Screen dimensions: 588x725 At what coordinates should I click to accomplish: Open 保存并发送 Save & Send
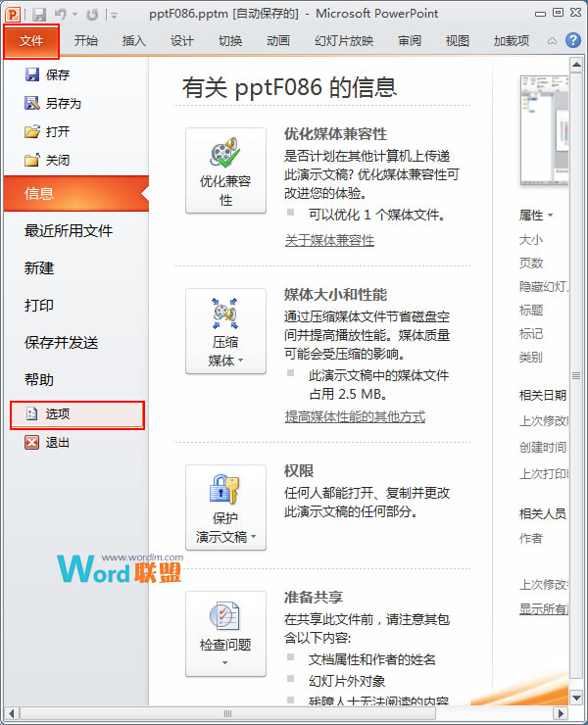coord(62,343)
